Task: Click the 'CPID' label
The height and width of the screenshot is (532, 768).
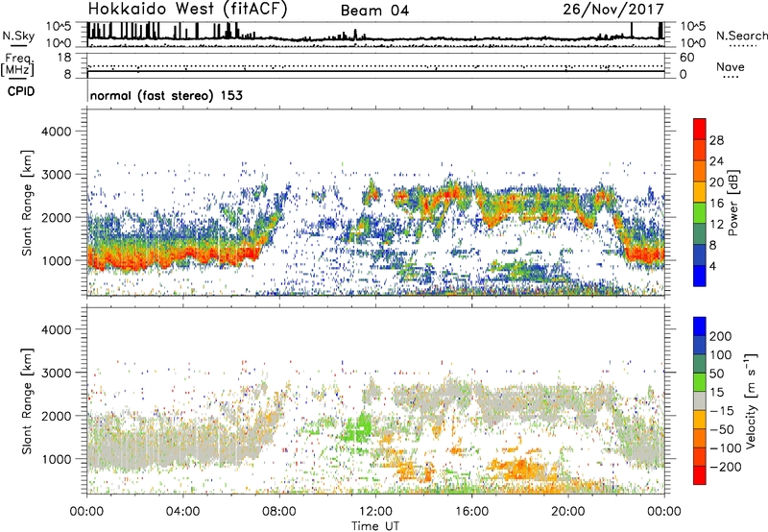Action: pyautogui.click(x=21, y=91)
